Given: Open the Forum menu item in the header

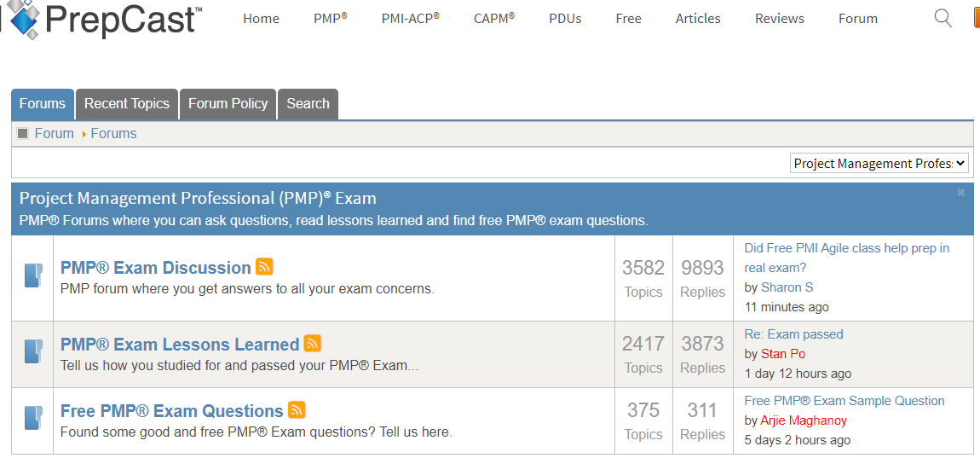Looking at the screenshot, I should 858,19.
